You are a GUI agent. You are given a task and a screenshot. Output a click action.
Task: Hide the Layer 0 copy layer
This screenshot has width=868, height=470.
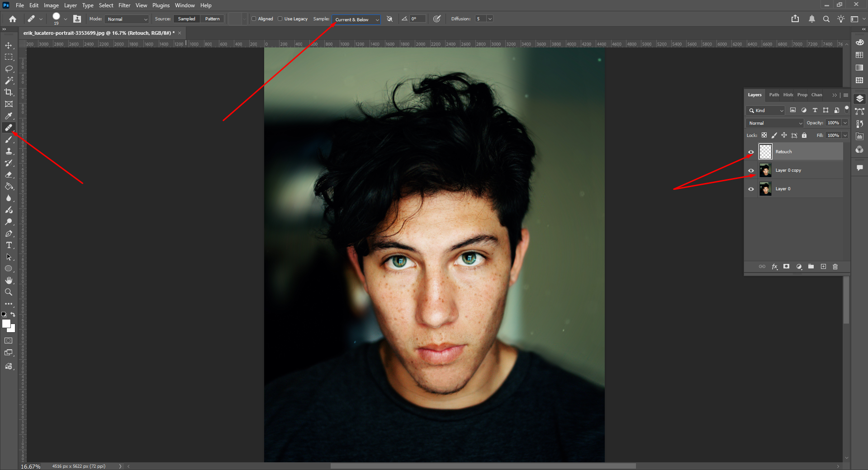pyautogui.click(x=751, y=170)
